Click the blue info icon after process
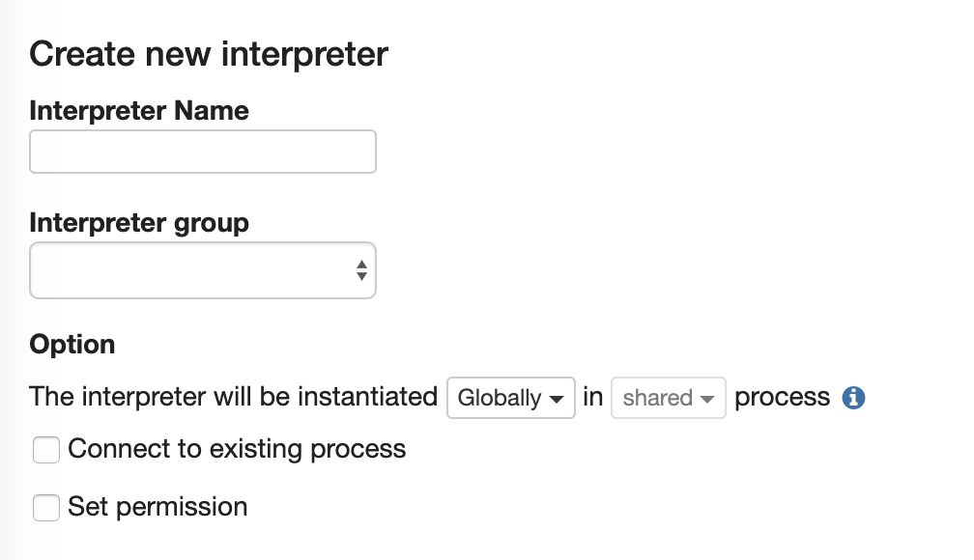This screenshot has width=974, height=560. [853, 398]
